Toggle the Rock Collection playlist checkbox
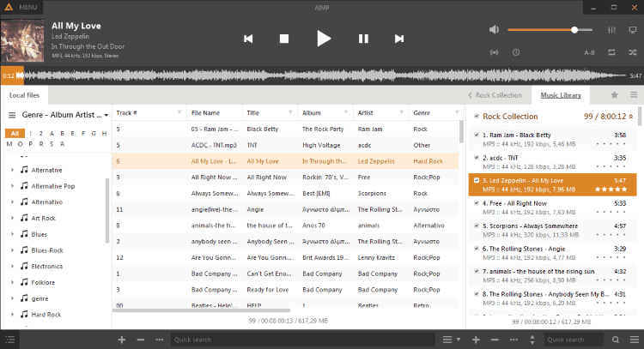This screenshot has height=349, width=644. pos(477,116)
